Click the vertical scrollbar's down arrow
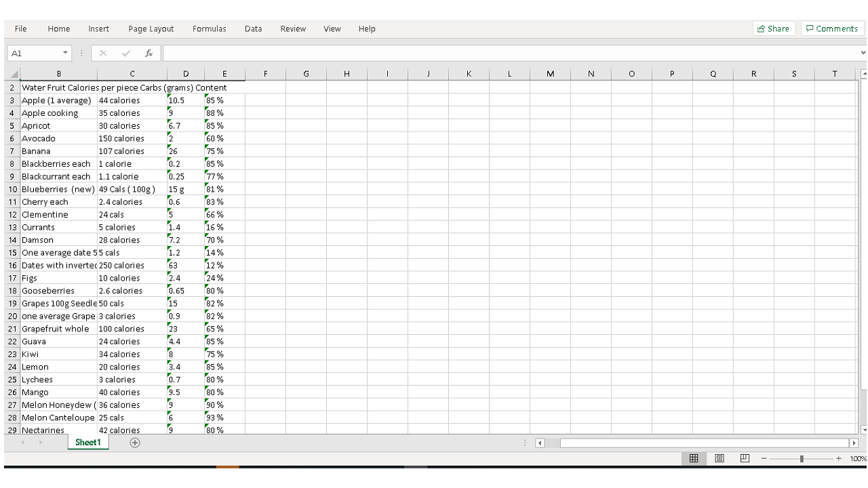868x488 pixels. point(863,430)
